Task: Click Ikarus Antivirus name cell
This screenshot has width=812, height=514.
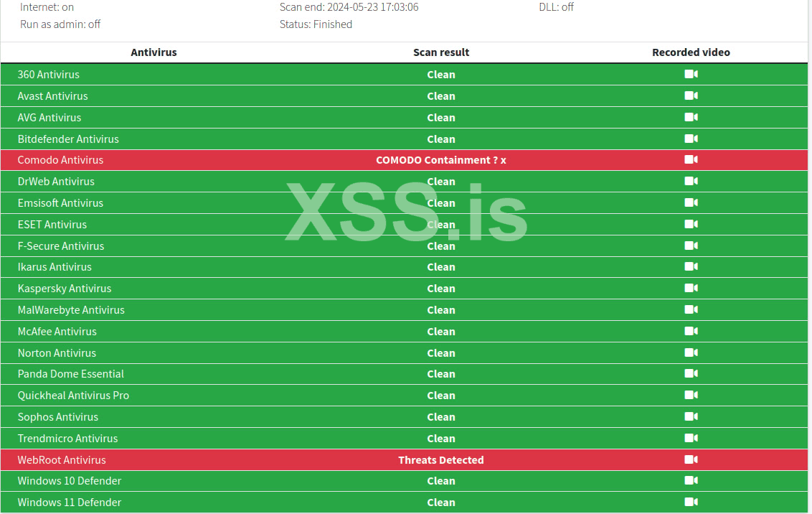Action: click(55, 267)
